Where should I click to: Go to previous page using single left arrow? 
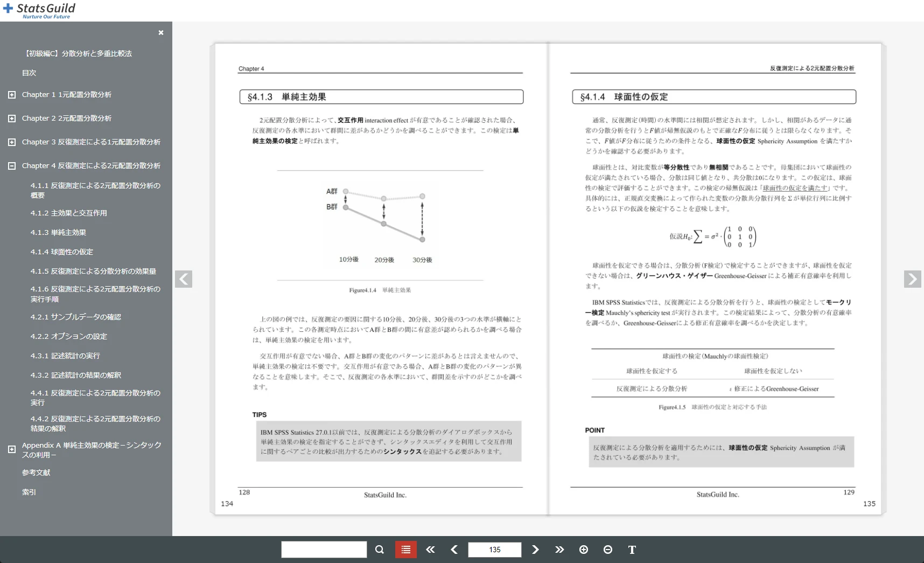point(454,550)
